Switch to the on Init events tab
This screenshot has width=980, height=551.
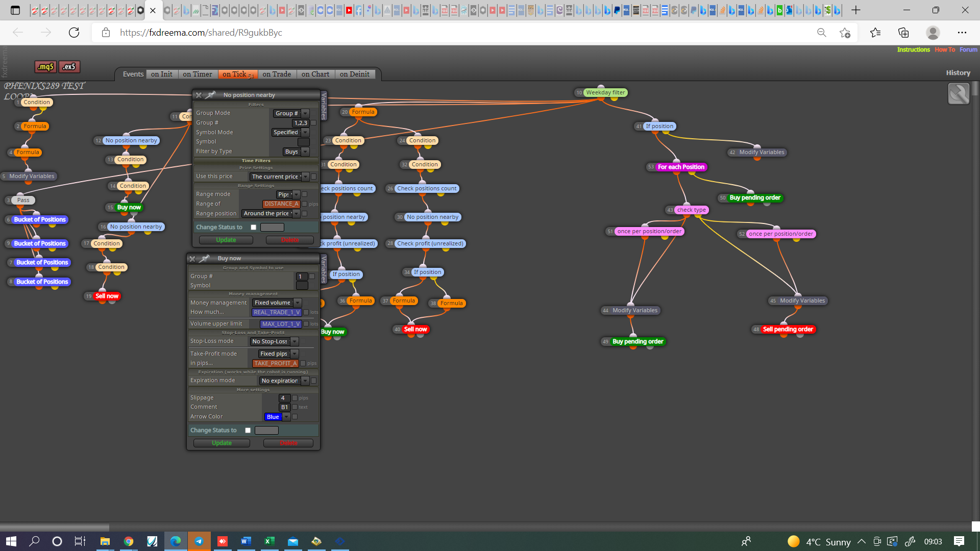[162, 74]
